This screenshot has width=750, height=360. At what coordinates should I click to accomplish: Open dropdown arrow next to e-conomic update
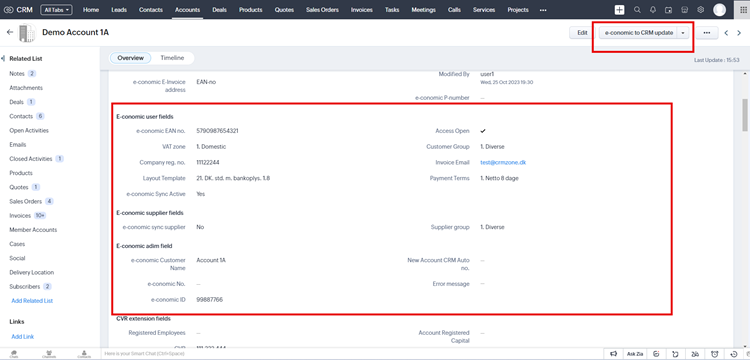coord(683,33)
